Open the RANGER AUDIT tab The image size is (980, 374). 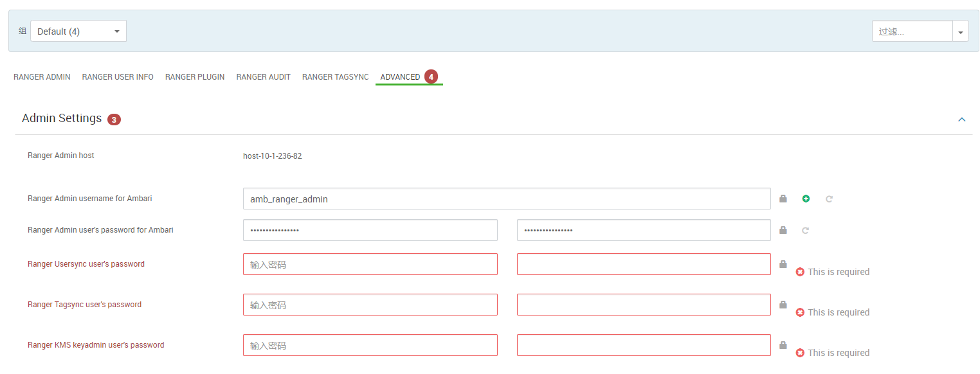(264, 77)
